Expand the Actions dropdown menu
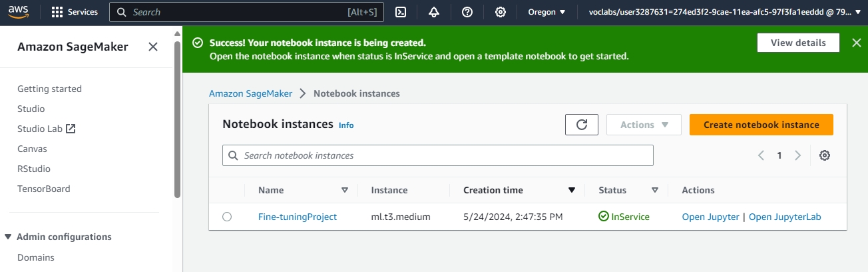The height and width of the screenshot is (272, 868). click(644, 125)
